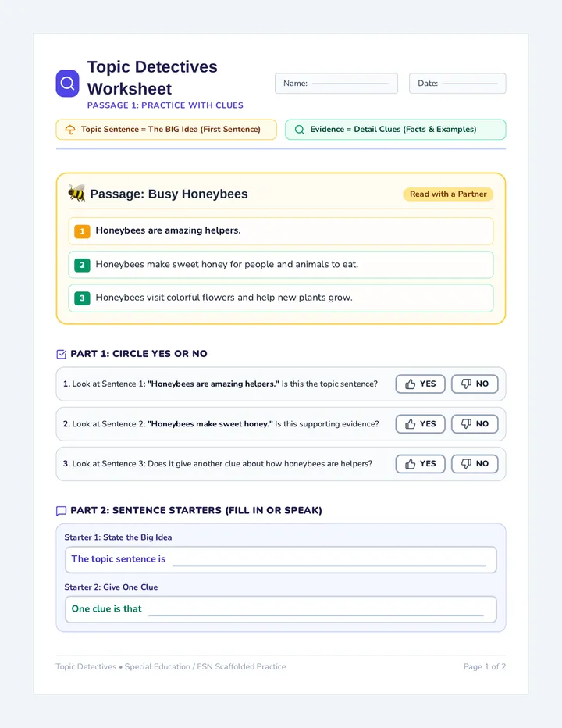
Task: Choose YES for question 3 about helpers
Action: coord(421,464)
